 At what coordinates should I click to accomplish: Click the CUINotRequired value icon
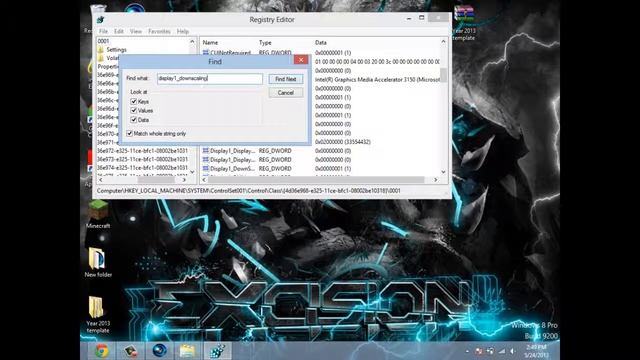coord(206,53)
